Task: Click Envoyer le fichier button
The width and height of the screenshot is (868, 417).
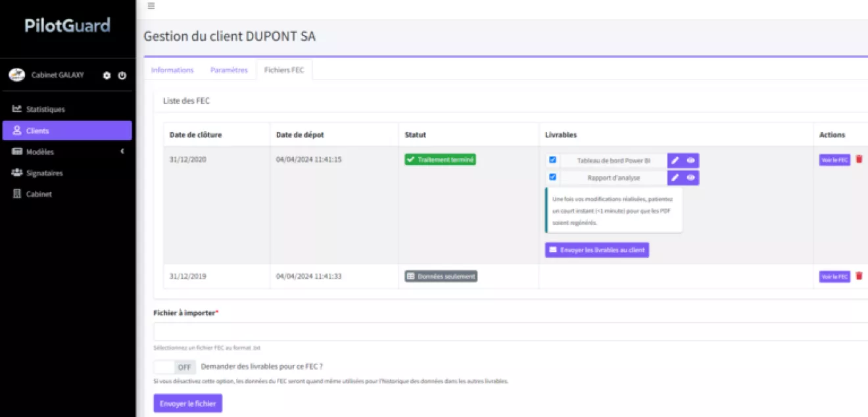Action: 188,403
